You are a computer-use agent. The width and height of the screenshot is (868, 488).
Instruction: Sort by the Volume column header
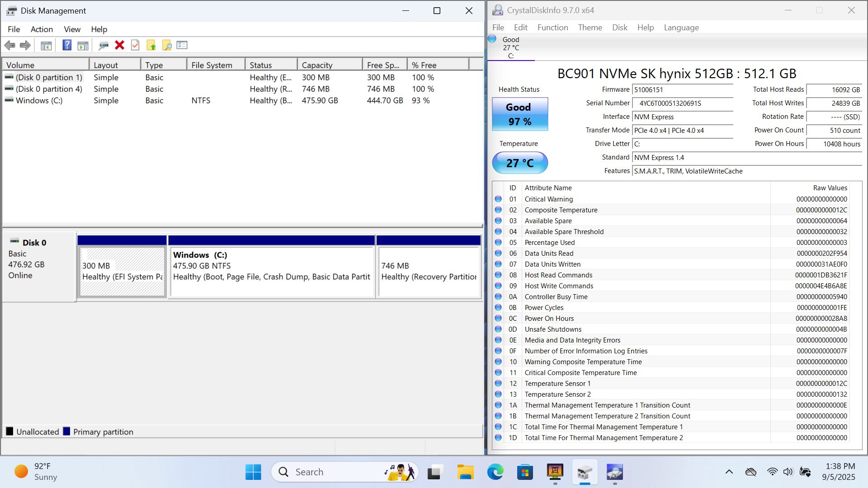46,65
